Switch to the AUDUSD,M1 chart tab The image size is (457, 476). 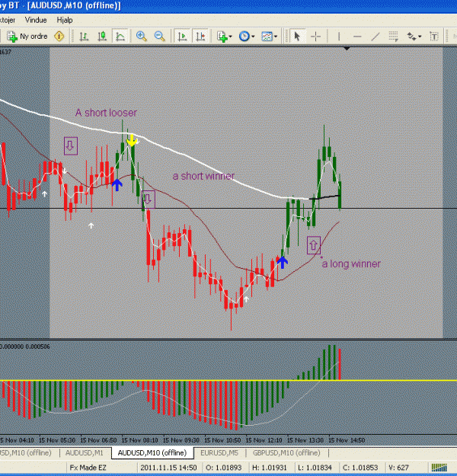84,452
